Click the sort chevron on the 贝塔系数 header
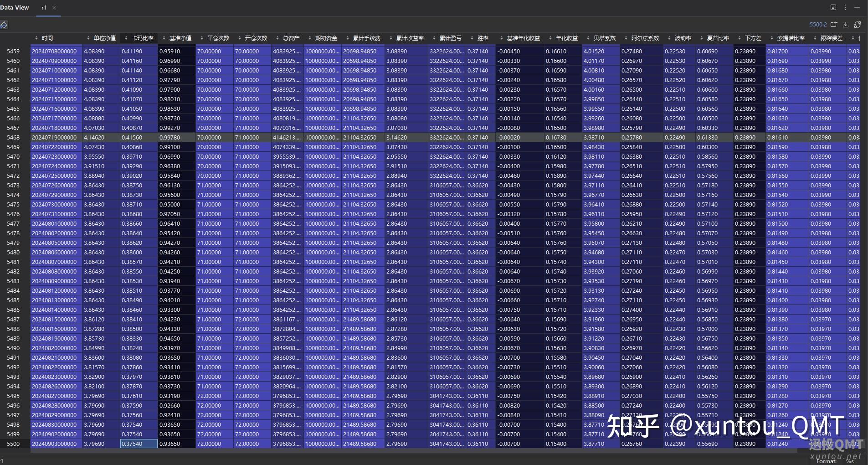The image size is (868, 465). (588, 38)
